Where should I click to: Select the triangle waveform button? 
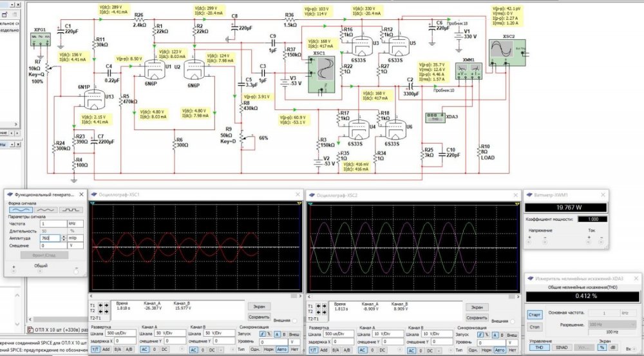[43, 209]
